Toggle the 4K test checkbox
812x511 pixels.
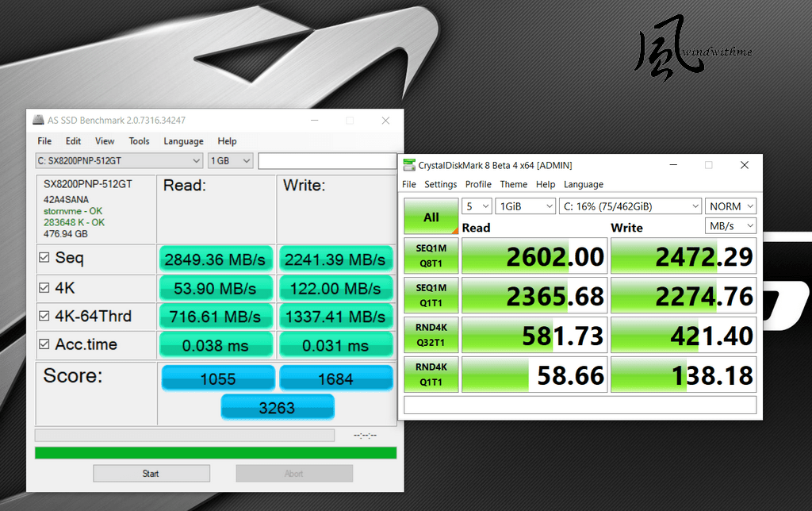coord(44,287)
